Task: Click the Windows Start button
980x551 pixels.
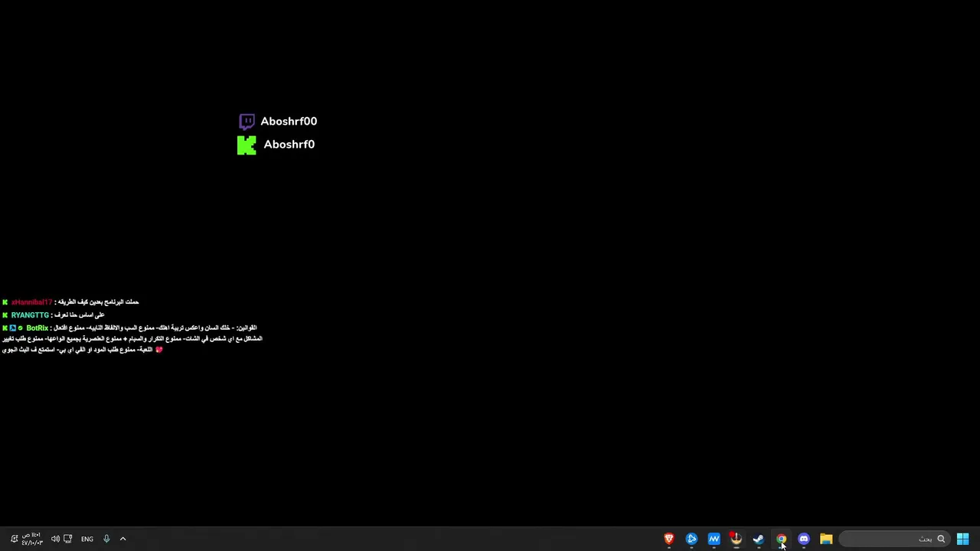Action: 962,539
